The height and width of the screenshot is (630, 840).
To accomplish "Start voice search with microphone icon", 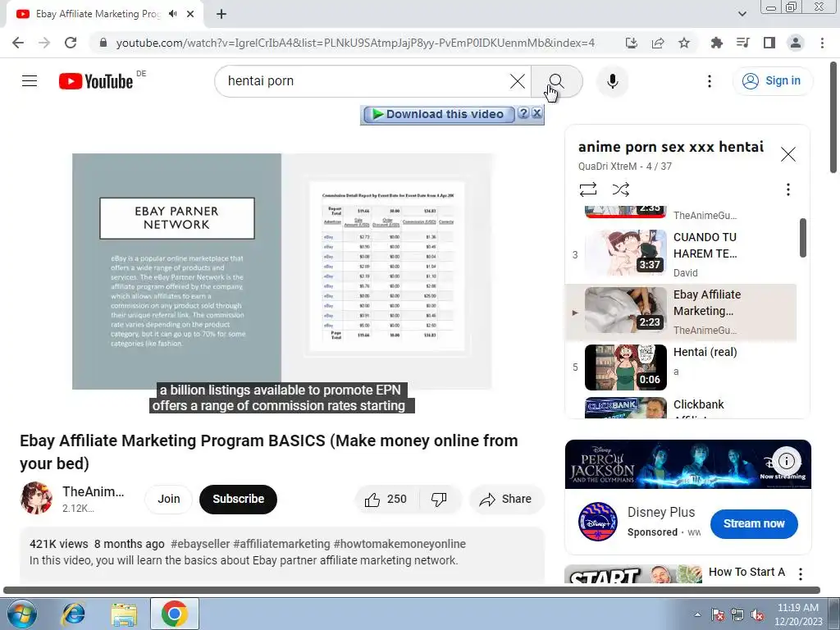I will (612, 81).
